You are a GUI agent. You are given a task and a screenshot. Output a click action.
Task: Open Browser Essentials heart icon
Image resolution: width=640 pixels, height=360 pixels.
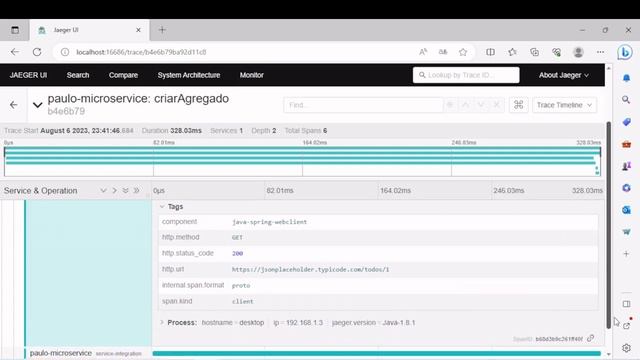click(x=556, y=52)
